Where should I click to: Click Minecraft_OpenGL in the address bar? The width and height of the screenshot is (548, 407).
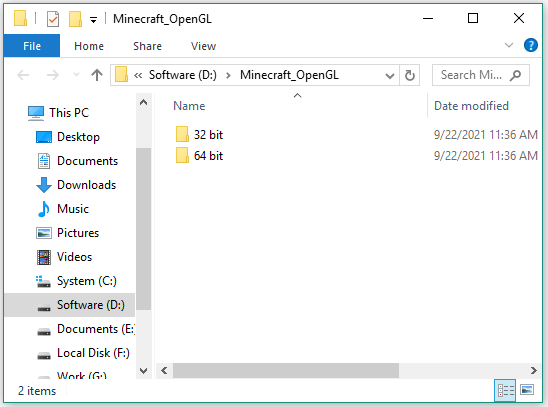(x=289, y=75)
